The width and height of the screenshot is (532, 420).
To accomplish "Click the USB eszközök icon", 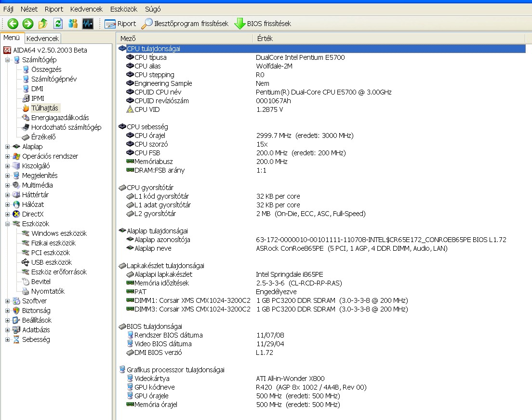I will [x=26, y=262].
